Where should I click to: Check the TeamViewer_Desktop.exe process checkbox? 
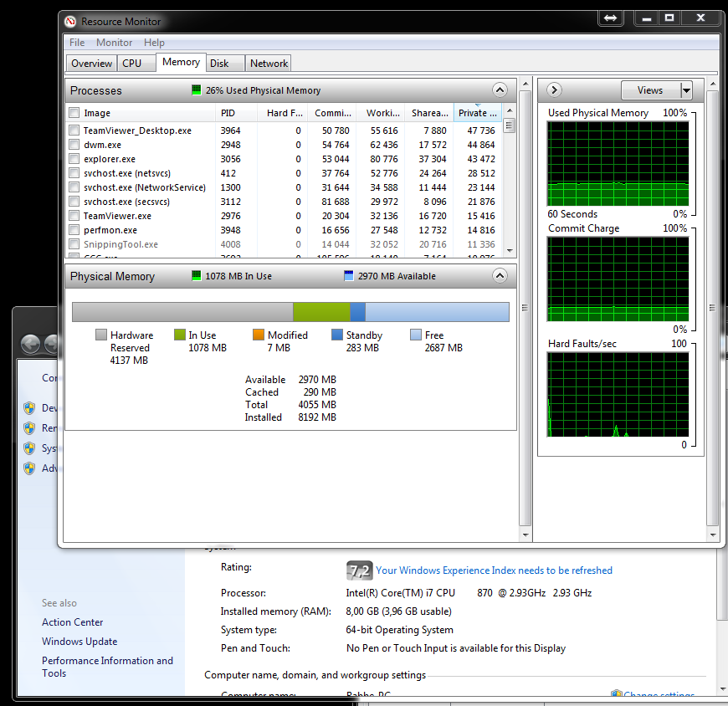[x=74, y=130]
